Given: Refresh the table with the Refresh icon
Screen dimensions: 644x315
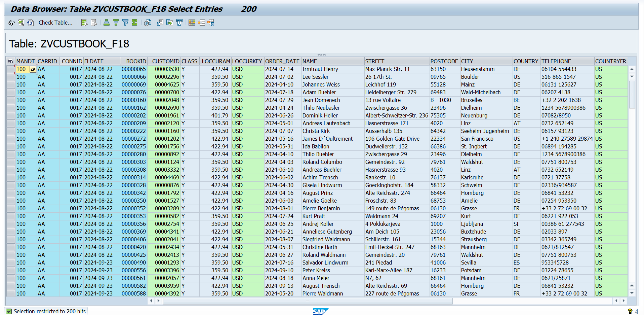Looking at the screenshot, I should point(30,23).
